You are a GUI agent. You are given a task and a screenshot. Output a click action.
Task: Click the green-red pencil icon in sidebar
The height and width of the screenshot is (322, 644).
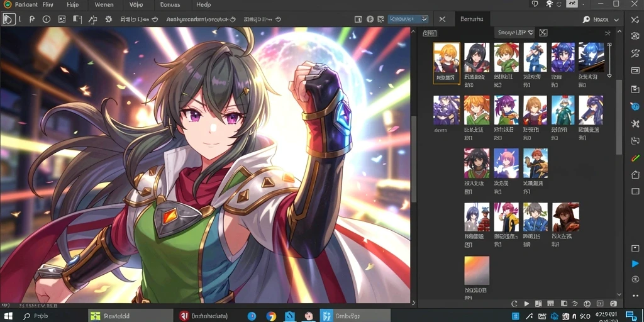pos(635,158)
